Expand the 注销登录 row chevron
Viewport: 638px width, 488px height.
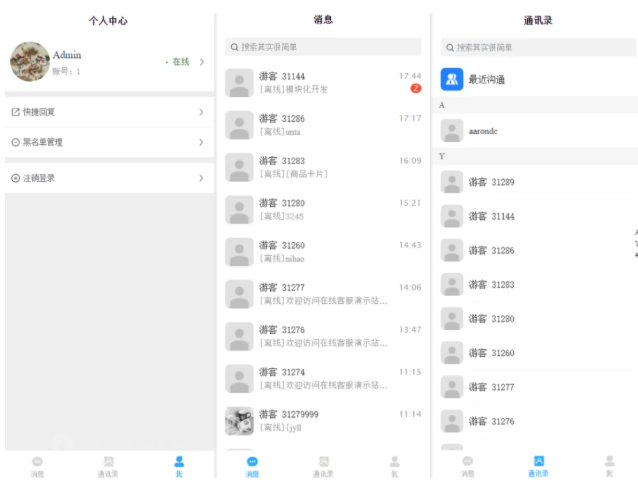pos(201,178)
